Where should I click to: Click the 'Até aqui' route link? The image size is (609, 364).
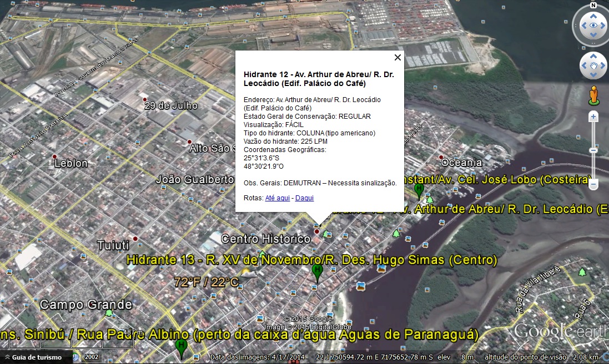(277, 198)
